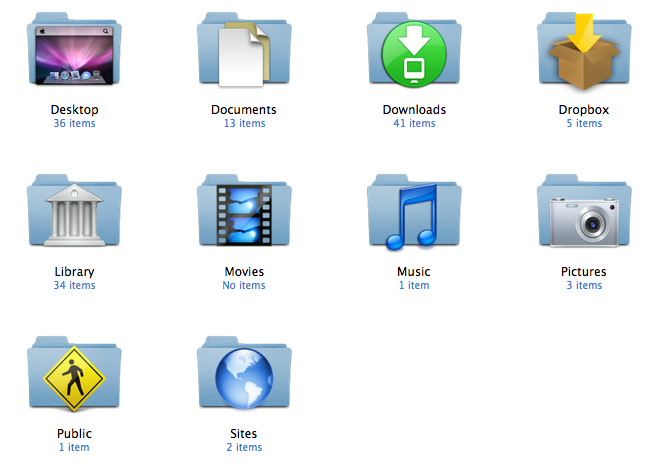Click the "2 items" count under Sites

pos(244,447)
